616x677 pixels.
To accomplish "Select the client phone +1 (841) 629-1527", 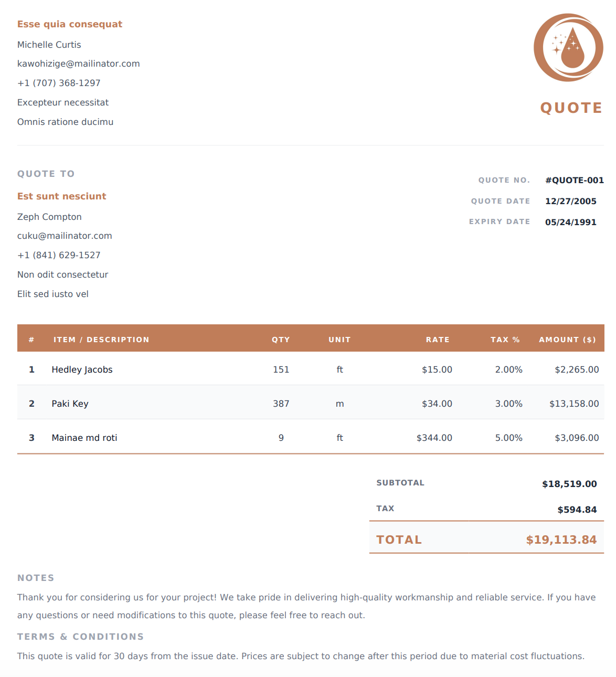I will click(x=59, y=255).
